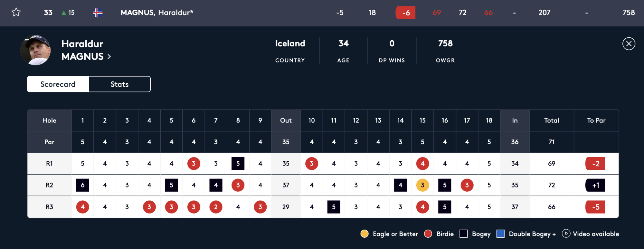
Task: Click the R1 -2 to-par badge
Action: click(x=595, y=164)
